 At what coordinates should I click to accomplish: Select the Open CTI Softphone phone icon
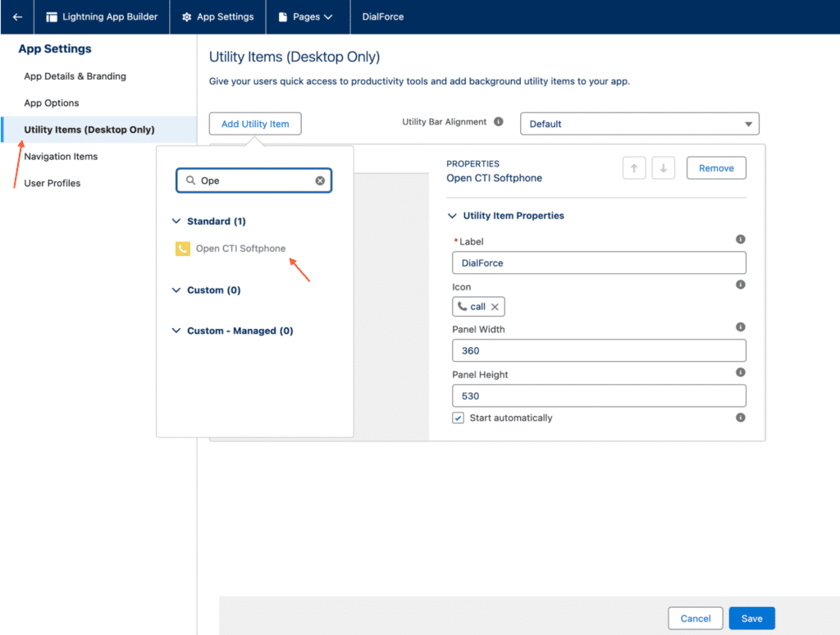(x=183, y=249)
